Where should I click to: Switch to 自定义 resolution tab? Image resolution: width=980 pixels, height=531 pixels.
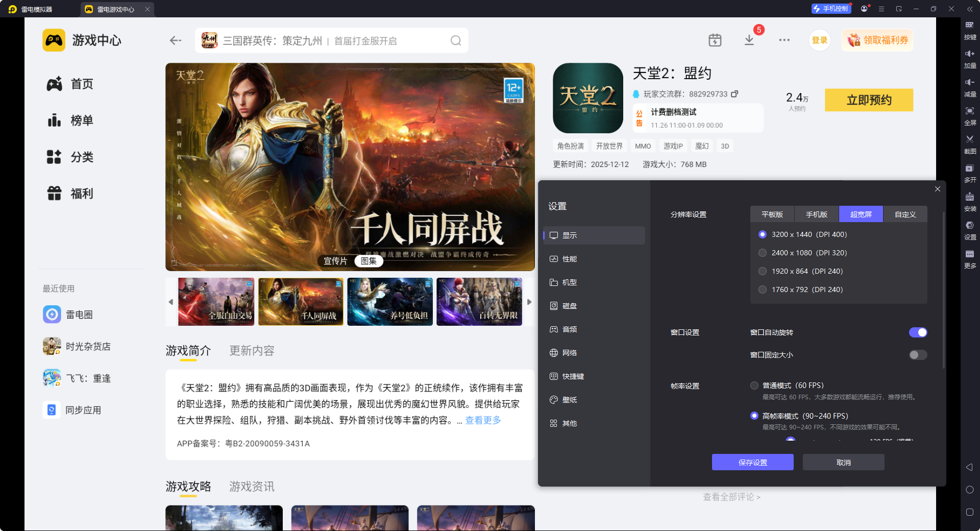coord(905,214)
